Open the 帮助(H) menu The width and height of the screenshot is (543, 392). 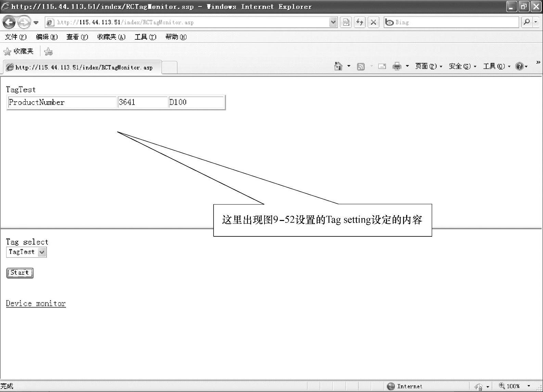click(176, 37)
